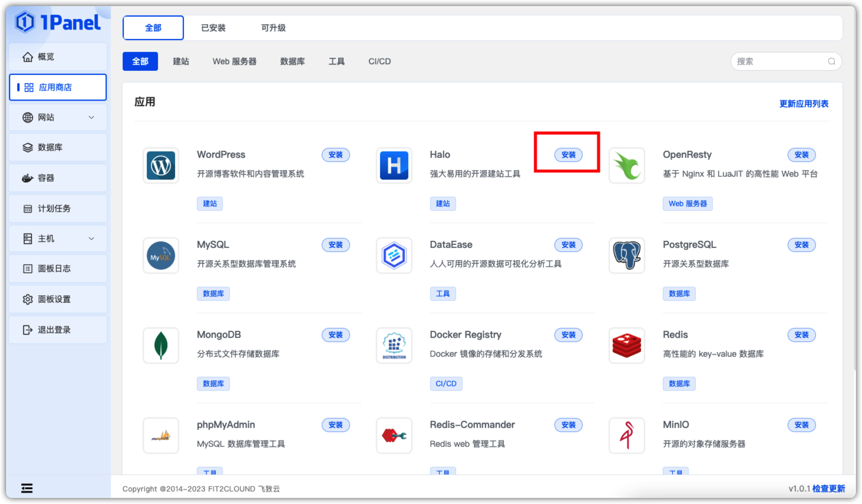This screenshot has height=504, width=862.
Task: Open the 数据库 sidebar section
Action: [58, 147]
